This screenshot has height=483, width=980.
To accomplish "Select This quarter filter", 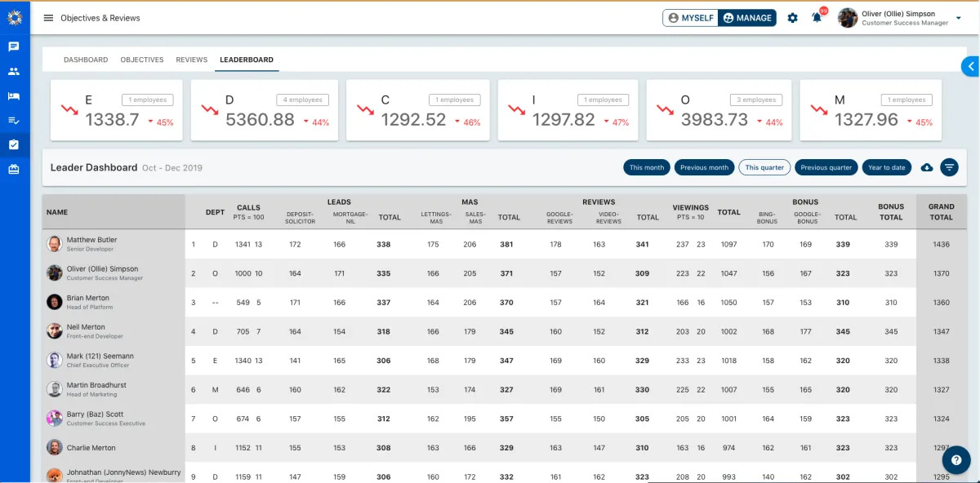I will [x=764, y=167].
